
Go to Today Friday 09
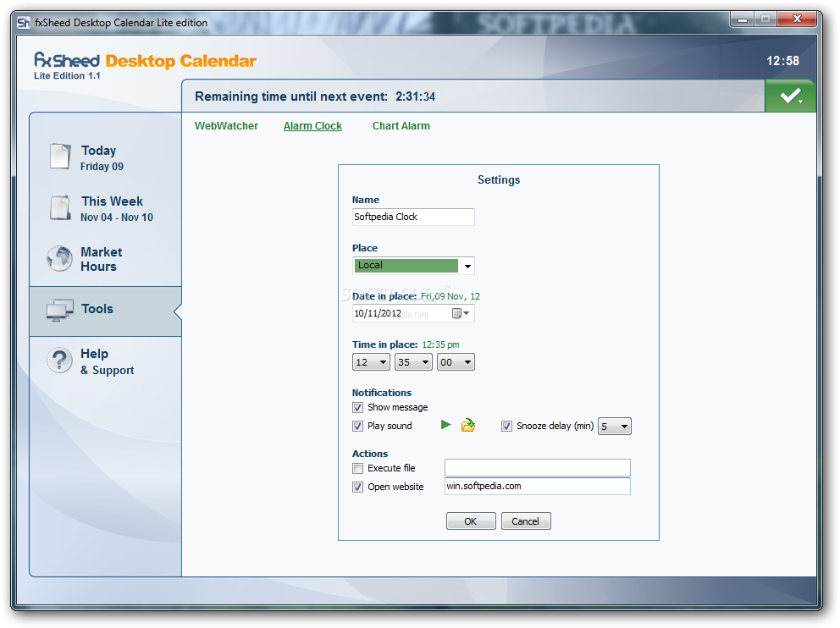[106, 157]
